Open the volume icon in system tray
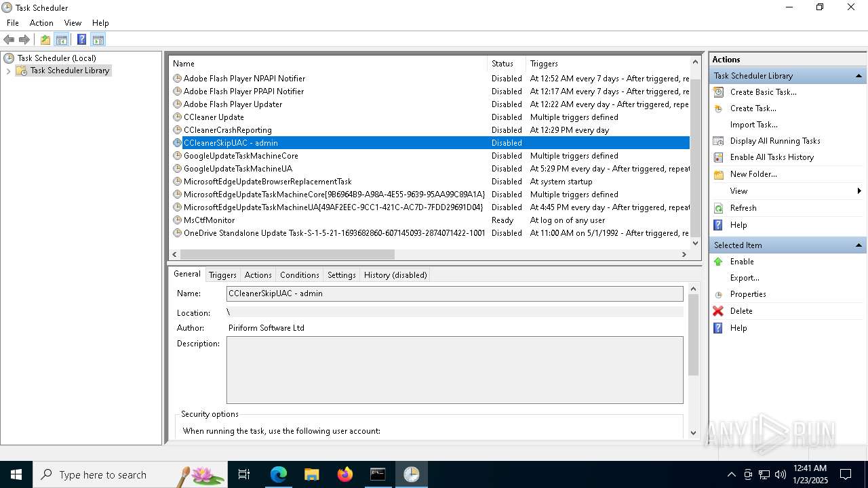The image size is (868, 488). [781, 474]
